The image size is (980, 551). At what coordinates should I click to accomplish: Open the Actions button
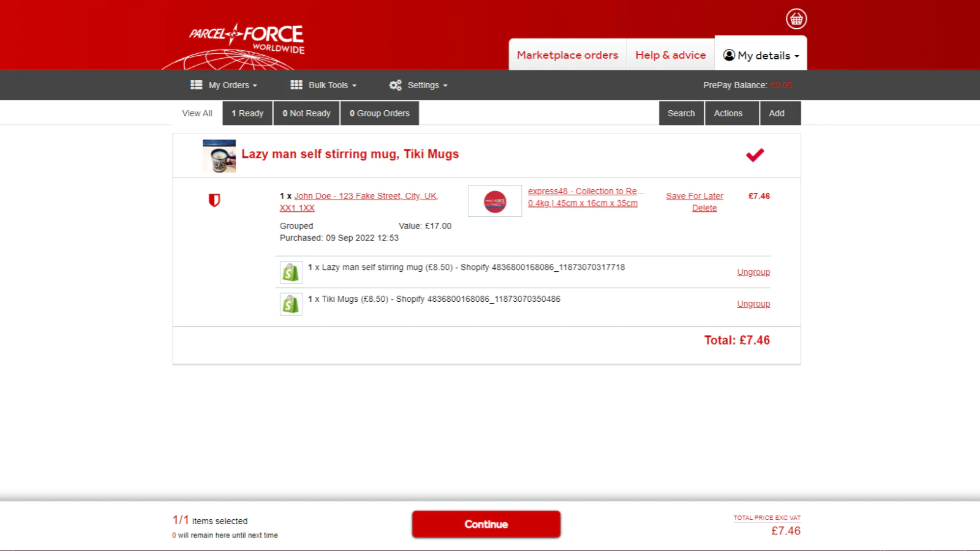(x=732, y=113)
